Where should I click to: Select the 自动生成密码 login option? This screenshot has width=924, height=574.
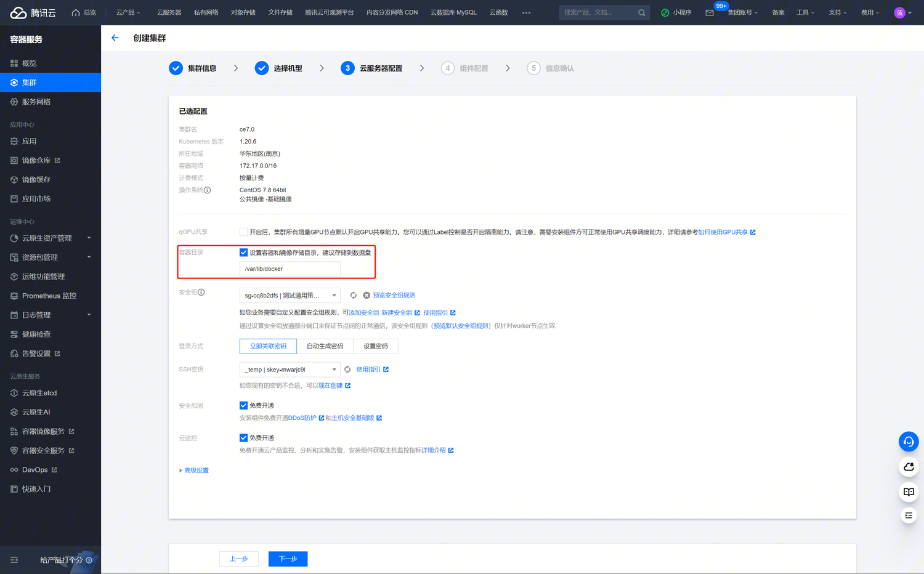tap(325, 346)
